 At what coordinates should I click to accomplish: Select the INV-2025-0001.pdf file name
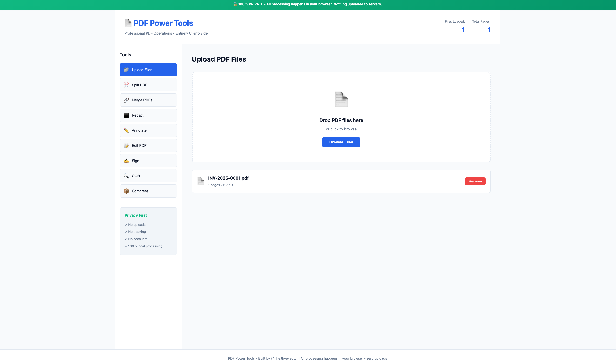click(x=228, y=178)
